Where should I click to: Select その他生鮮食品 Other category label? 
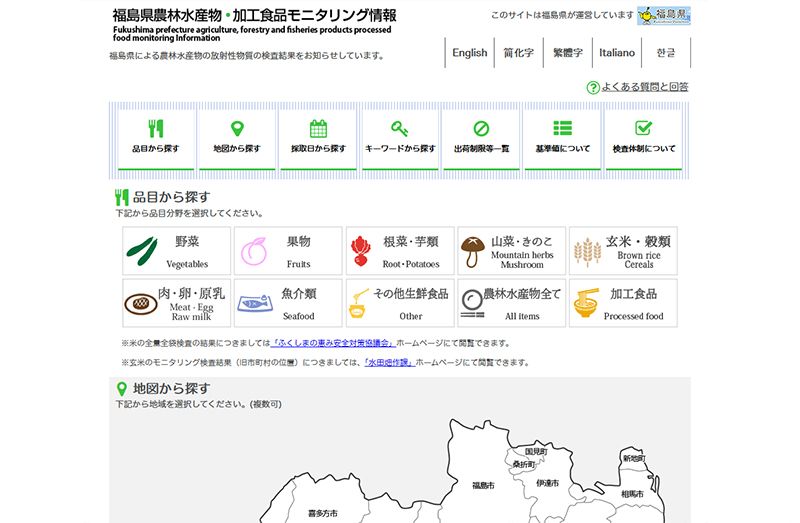[411, 304]
